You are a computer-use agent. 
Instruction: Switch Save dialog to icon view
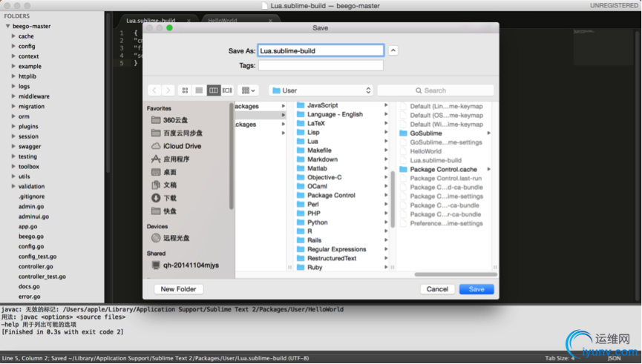pos(185,90)
